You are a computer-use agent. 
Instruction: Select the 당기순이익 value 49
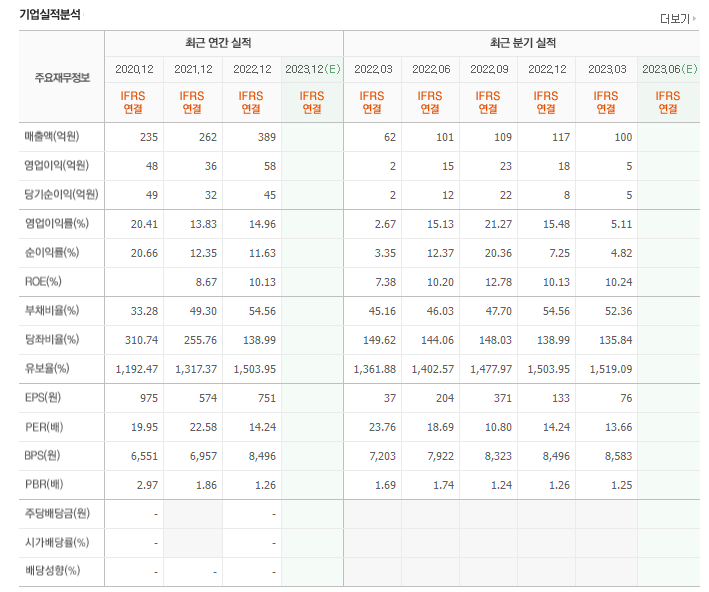(x=152, y=195)
